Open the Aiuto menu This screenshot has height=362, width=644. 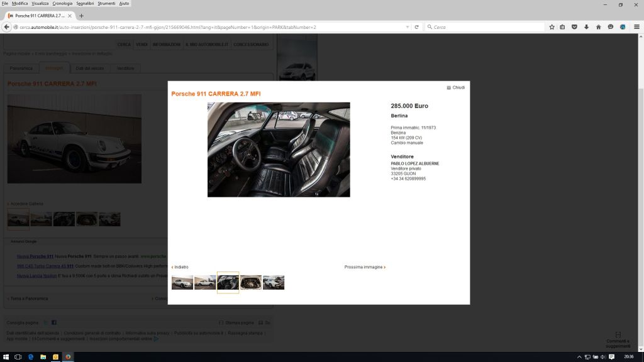(124, 3)
